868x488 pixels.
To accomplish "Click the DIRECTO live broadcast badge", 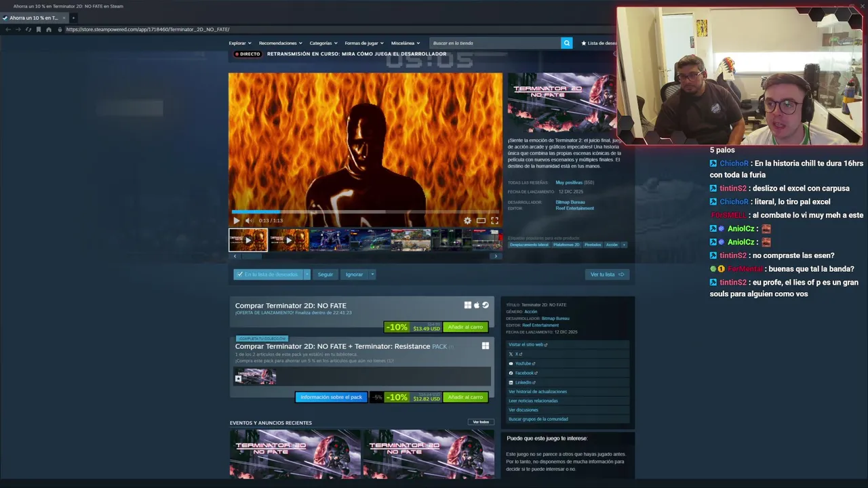I will coord(248,54).
